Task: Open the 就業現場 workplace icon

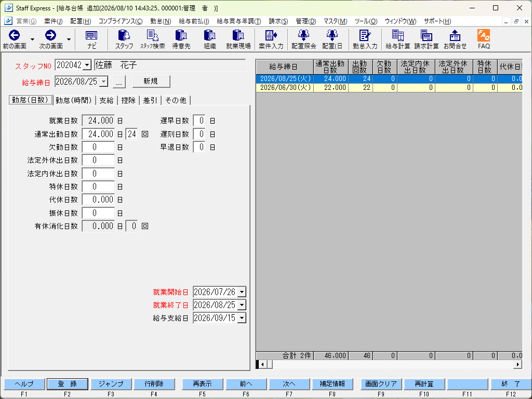Action: coord(238,39)
